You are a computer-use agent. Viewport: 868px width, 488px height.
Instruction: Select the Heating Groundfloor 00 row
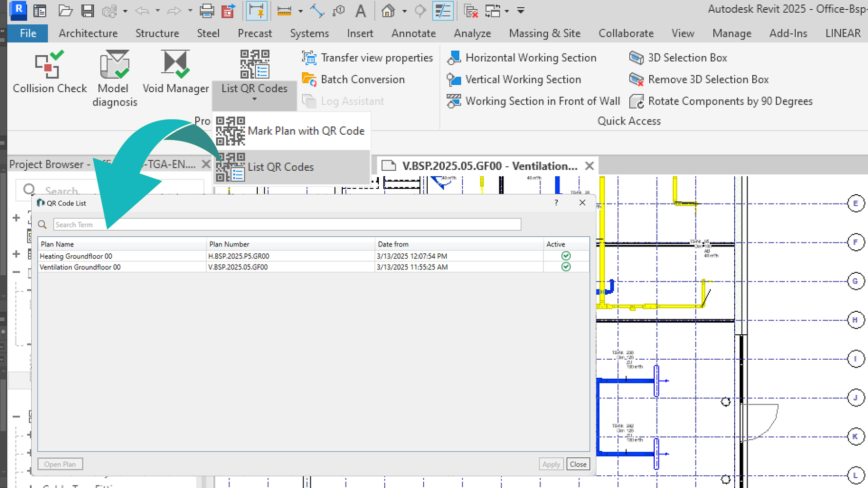tap(313, 256)
